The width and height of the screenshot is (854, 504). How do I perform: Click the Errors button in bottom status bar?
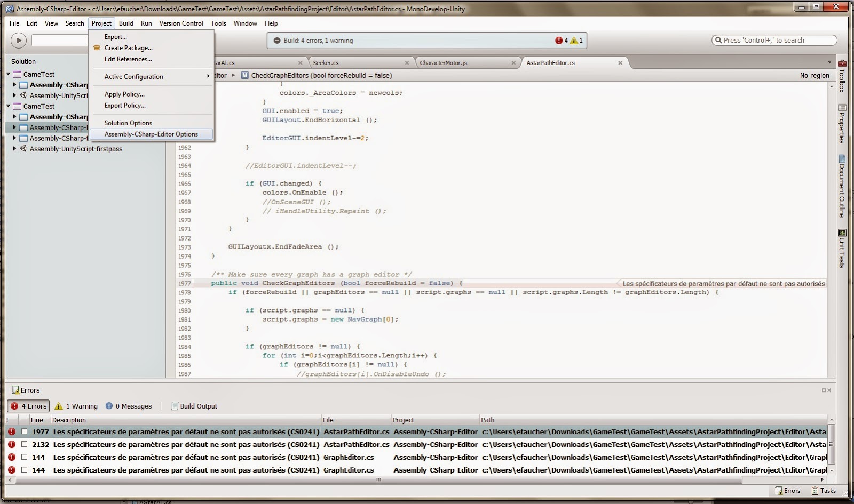coord(788,491)
